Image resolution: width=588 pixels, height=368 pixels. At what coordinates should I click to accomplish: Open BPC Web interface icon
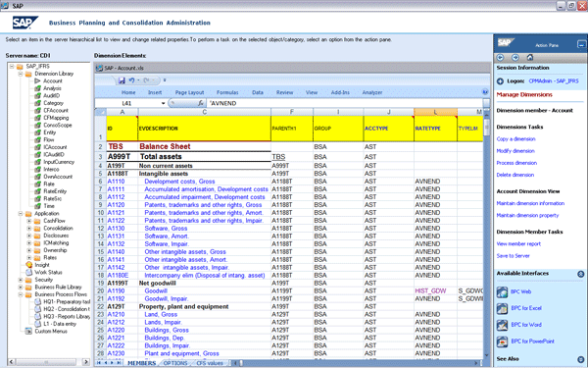pyautogui.click(x=502, y=291)
